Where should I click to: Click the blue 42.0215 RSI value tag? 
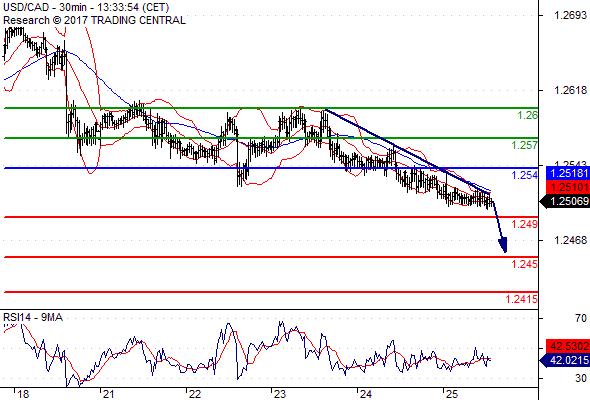(565, 360)
